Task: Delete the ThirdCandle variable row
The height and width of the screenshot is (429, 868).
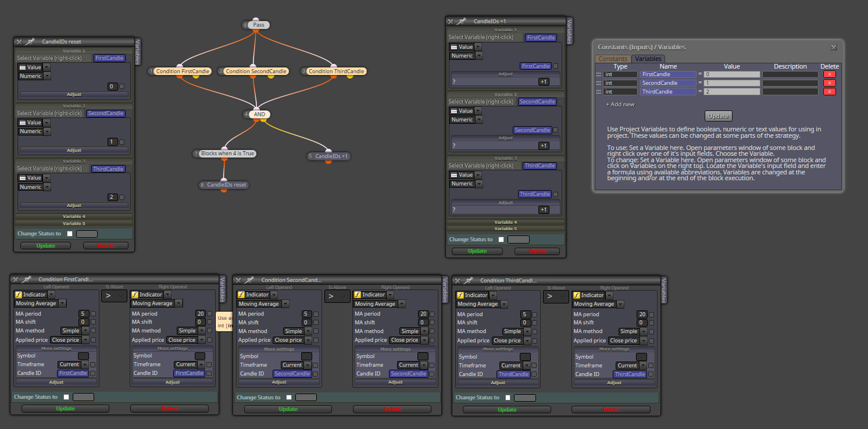Action: 830,92
